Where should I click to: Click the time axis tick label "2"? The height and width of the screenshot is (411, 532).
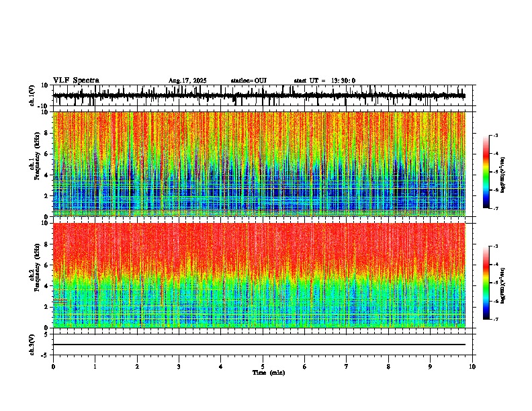[137, 367]
